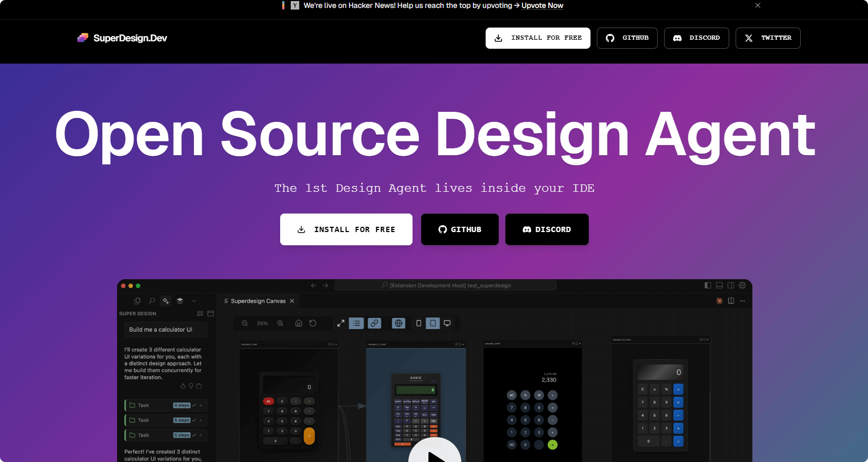Click the 35% zoom level readout
This screenshot has height=462, width=868.
click(262, 323)
